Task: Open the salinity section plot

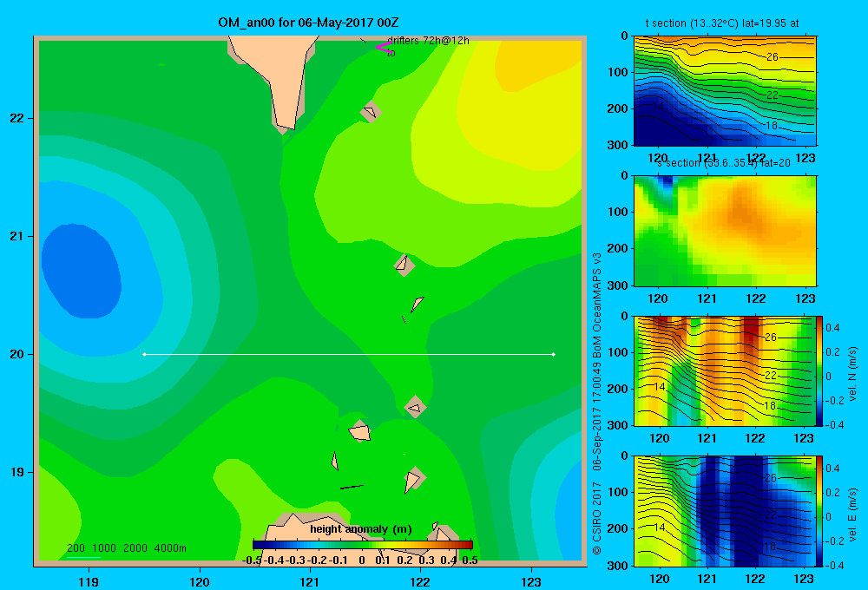Action: [x=725, y=230]
